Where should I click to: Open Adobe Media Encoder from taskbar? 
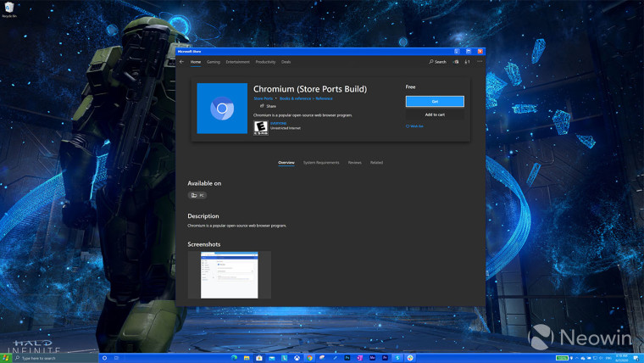[373, 358]
